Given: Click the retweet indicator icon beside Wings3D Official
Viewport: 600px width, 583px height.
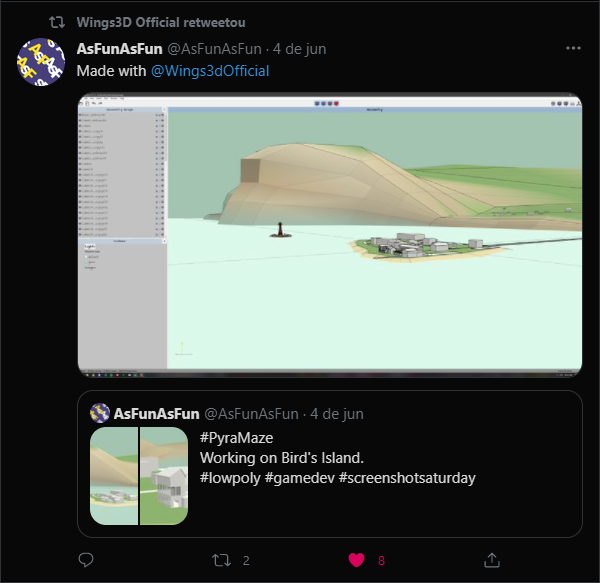Looking at the screenshot, I should pos(57,23).
